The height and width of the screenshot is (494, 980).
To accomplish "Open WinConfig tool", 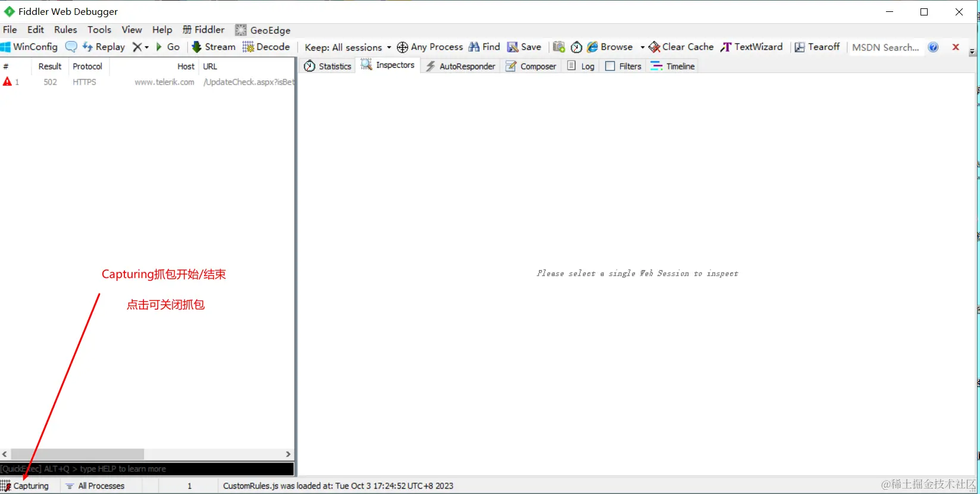I will pos(29,46).
